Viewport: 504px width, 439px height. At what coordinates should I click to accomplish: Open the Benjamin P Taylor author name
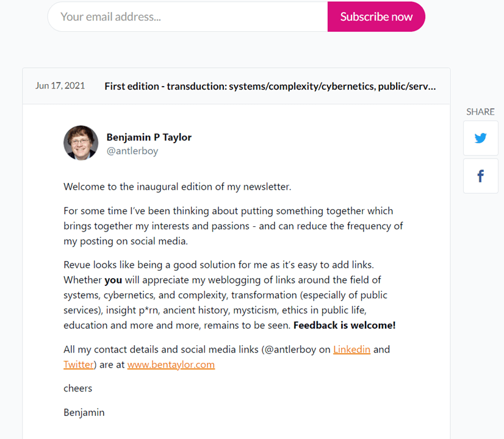click(x=149, y=137)
